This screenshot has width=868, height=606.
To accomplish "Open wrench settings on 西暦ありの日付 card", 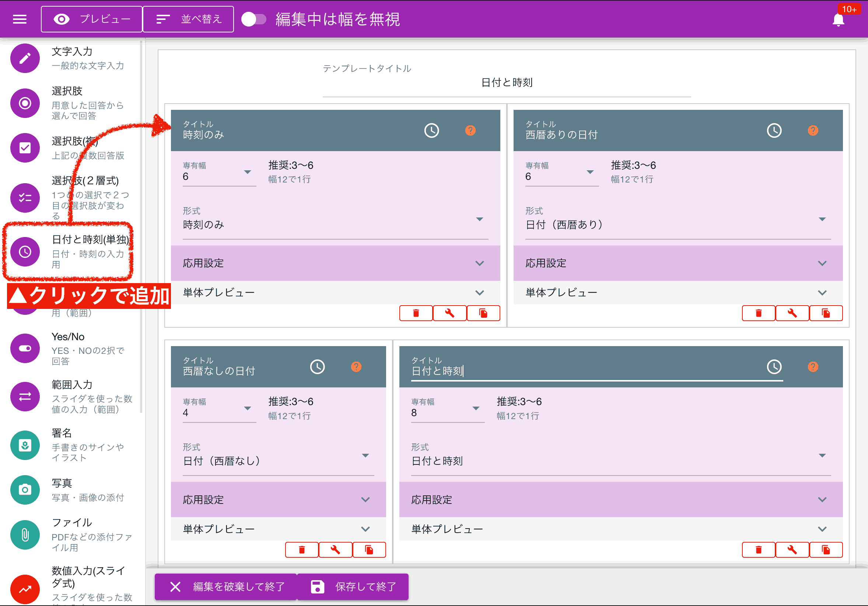I will point(792,313).
